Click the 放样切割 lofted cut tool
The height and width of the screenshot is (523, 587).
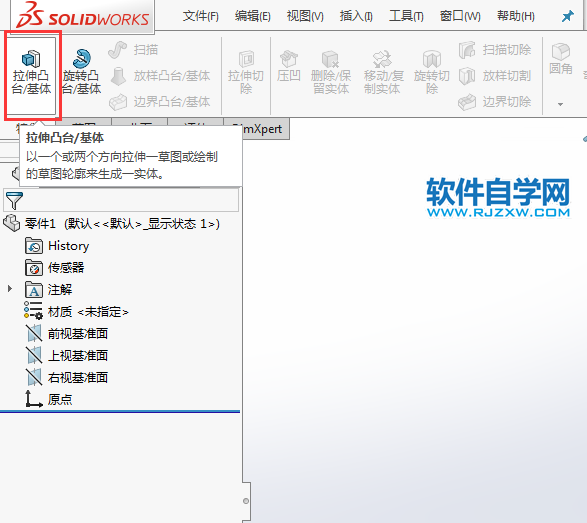495,76
